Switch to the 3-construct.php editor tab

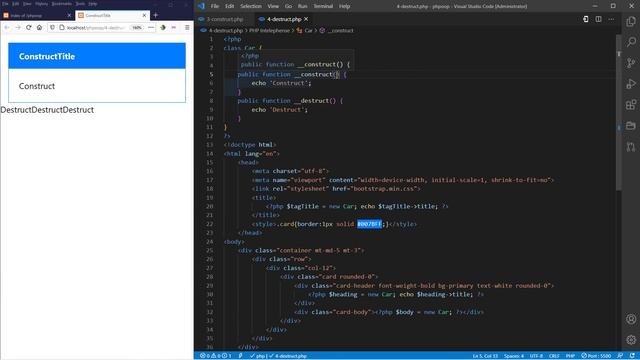point(224,19)
